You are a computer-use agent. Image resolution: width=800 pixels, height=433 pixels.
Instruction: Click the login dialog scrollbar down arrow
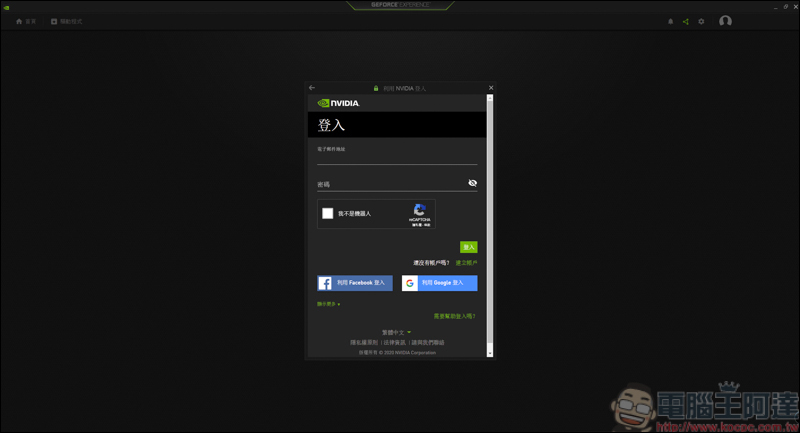coord(490,353)
